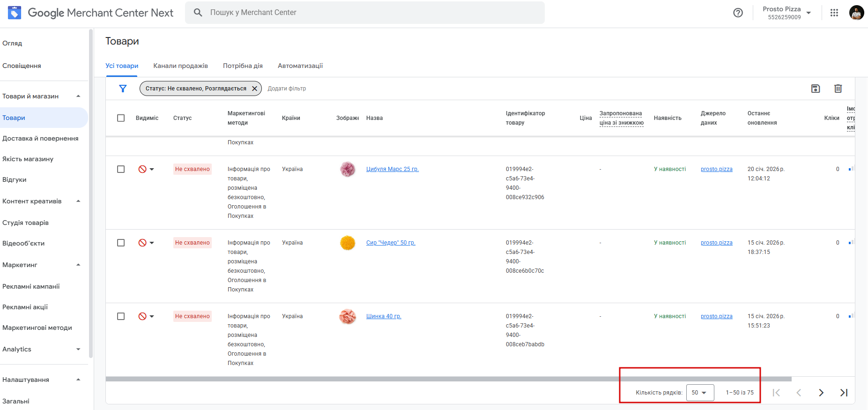
Task: Open the help question mark icon
Action: (738, 13)
